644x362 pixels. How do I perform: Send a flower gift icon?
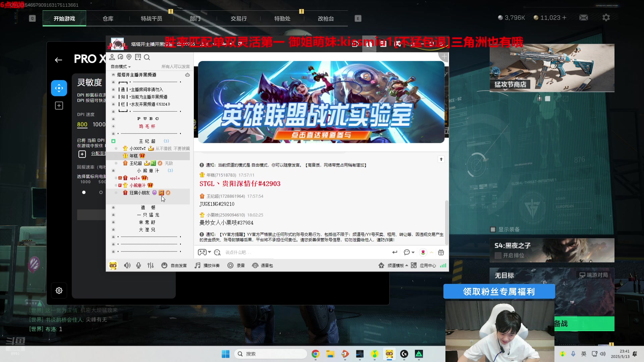[x=423, y=252]
